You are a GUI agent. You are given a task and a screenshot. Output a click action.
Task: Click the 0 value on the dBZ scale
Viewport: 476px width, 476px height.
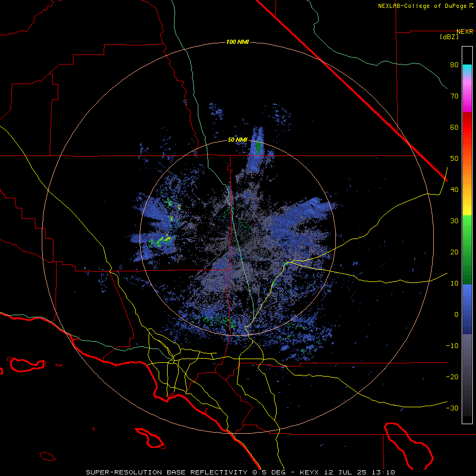[x=456, y=315]
